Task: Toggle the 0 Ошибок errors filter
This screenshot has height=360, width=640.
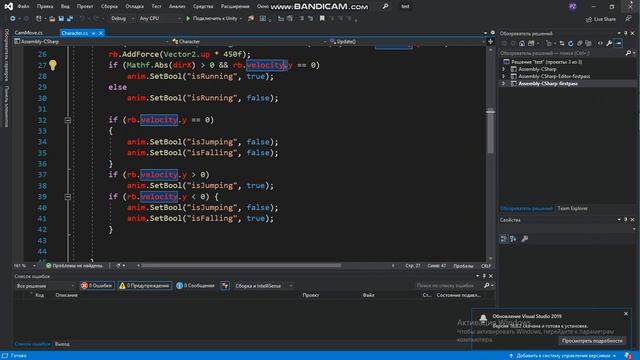Action: click(x=97, y=286)
